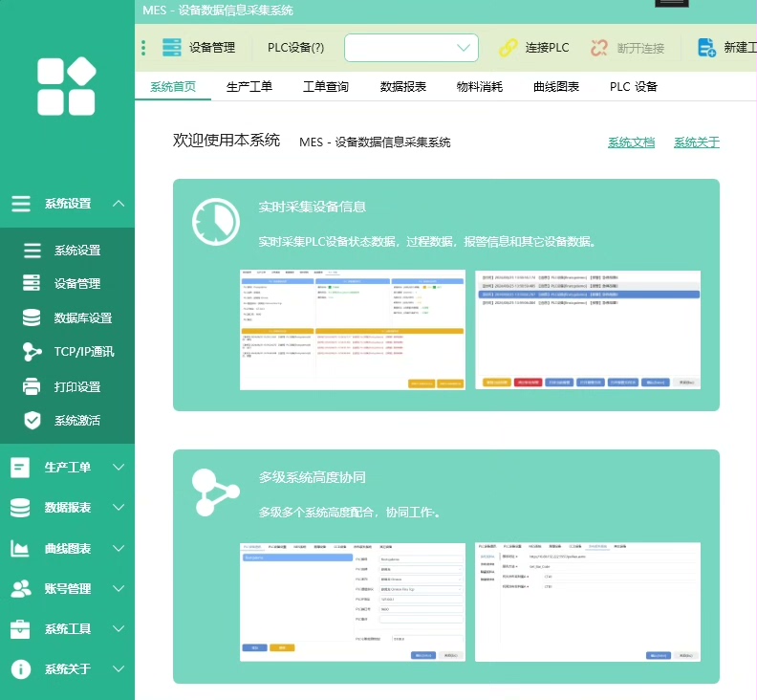Image resolution: width=757 pixels, height=700 pixels.
Task: Click the 设备管理 server icon in toolbar
Action: click(171, 48)
